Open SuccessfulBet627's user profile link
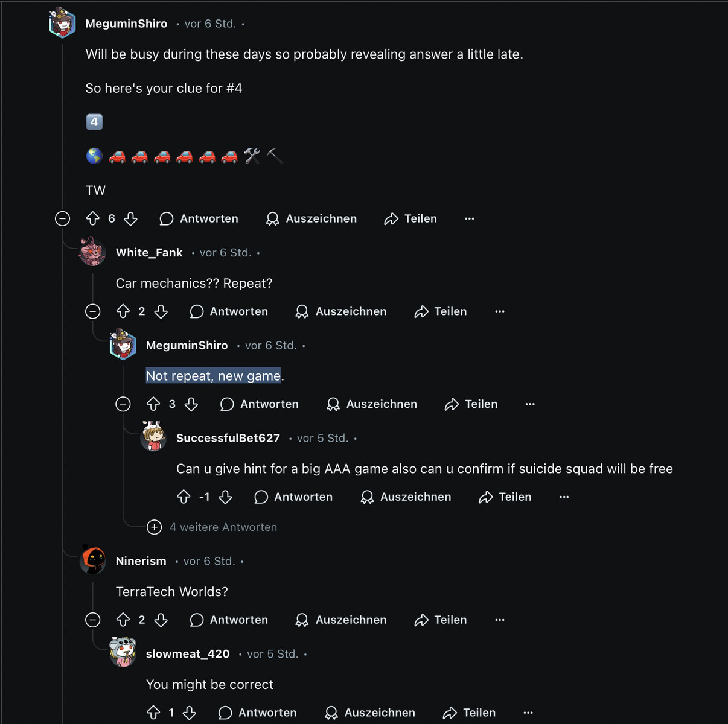The image size is (728, 724). [228, 438]
